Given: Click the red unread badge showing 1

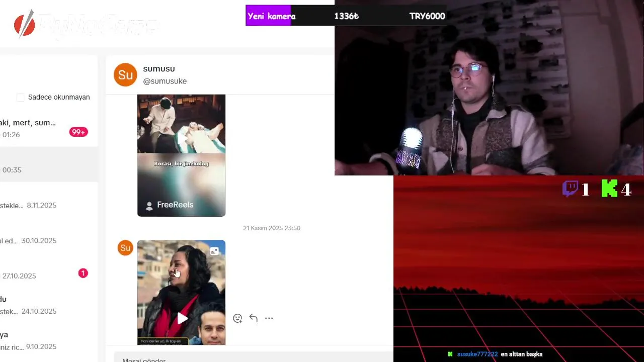Looking at the screenshot, I should [83, 274].
